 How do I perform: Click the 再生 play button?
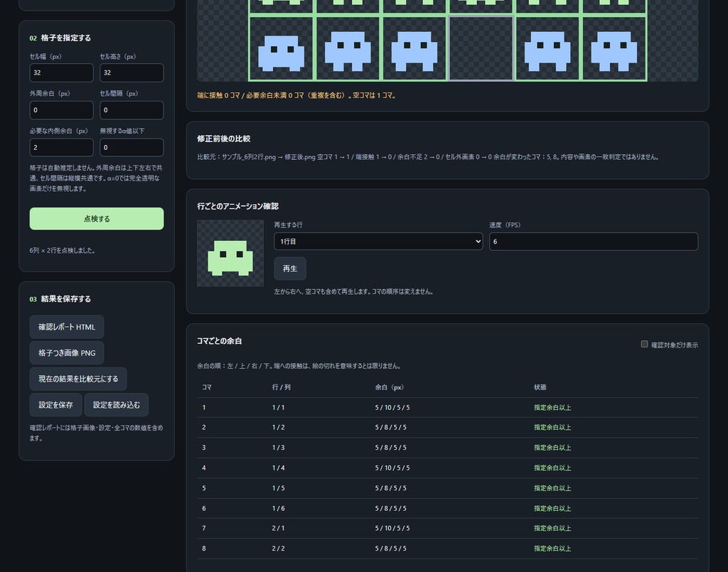click(290, 269)
